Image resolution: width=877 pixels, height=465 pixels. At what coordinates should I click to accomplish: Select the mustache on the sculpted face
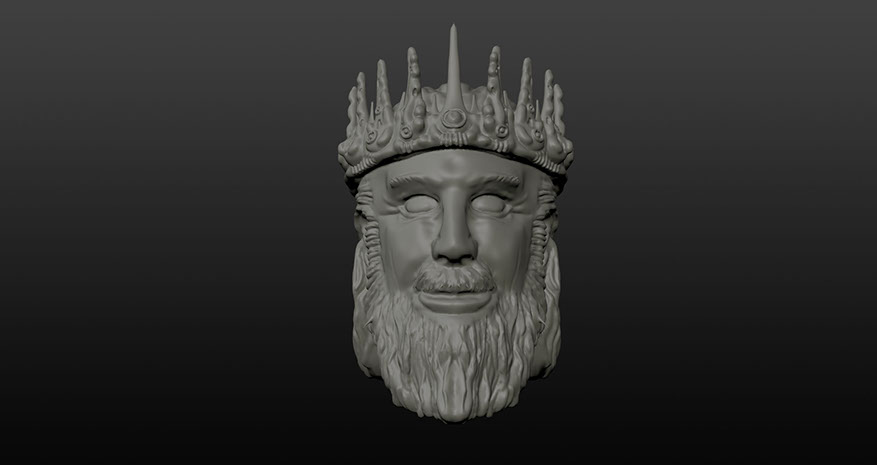[x=455, y=277]
